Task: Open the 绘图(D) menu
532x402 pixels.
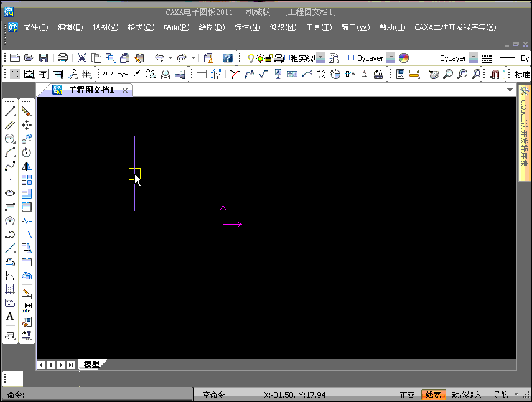Action: [212, 27]
